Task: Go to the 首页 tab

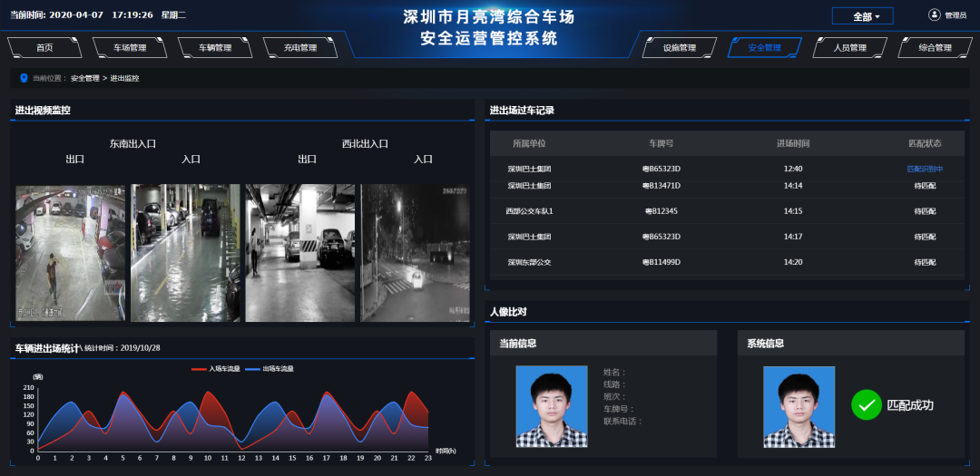Action: click(44, 48)
